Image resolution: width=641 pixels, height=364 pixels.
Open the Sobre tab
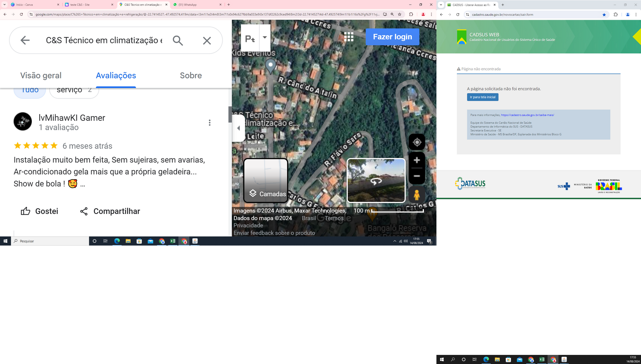(191, 75)
